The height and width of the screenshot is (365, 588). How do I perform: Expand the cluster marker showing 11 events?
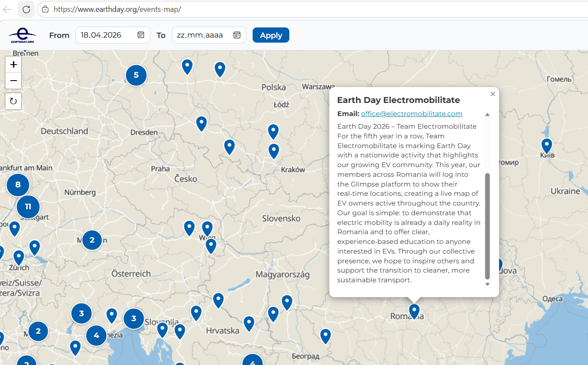(28, 207)
